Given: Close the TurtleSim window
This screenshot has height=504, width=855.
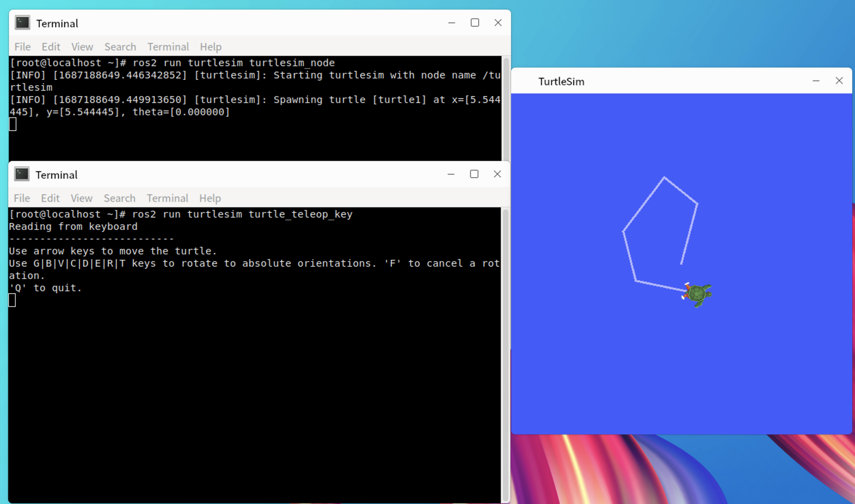Looking at the screenshot, I should pos(839,81).
